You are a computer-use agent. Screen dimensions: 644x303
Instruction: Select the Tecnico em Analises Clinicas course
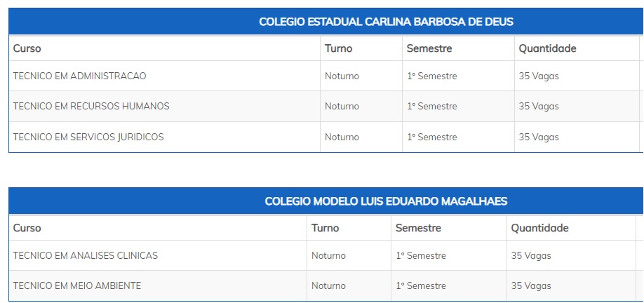tap(86, 255)
